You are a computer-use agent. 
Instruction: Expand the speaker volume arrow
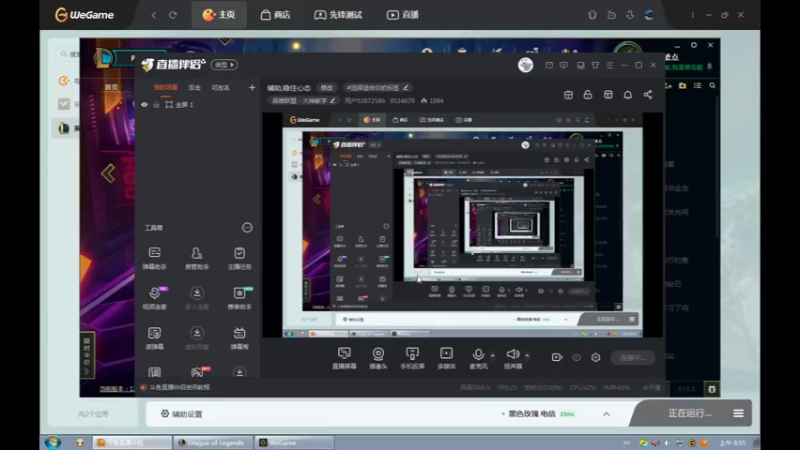[x=527, y=355]
